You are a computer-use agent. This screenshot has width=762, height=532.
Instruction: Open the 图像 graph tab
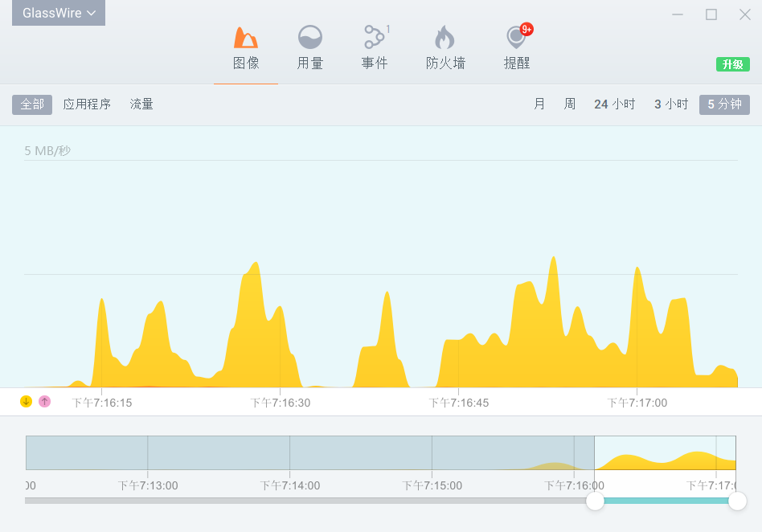(x=246, y=48)
